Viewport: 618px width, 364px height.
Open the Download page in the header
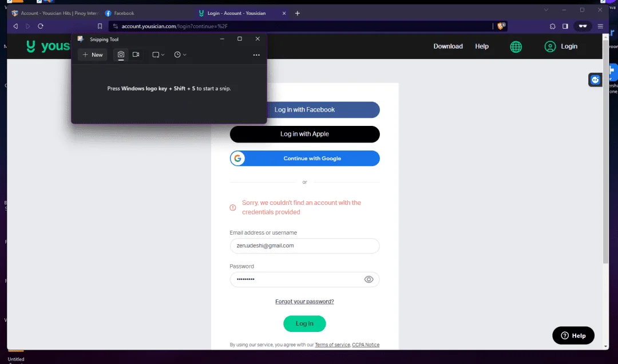448,46
